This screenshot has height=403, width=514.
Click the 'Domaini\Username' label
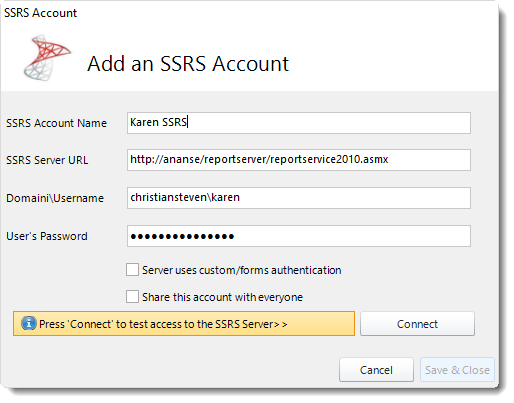[x=55, y=198]
